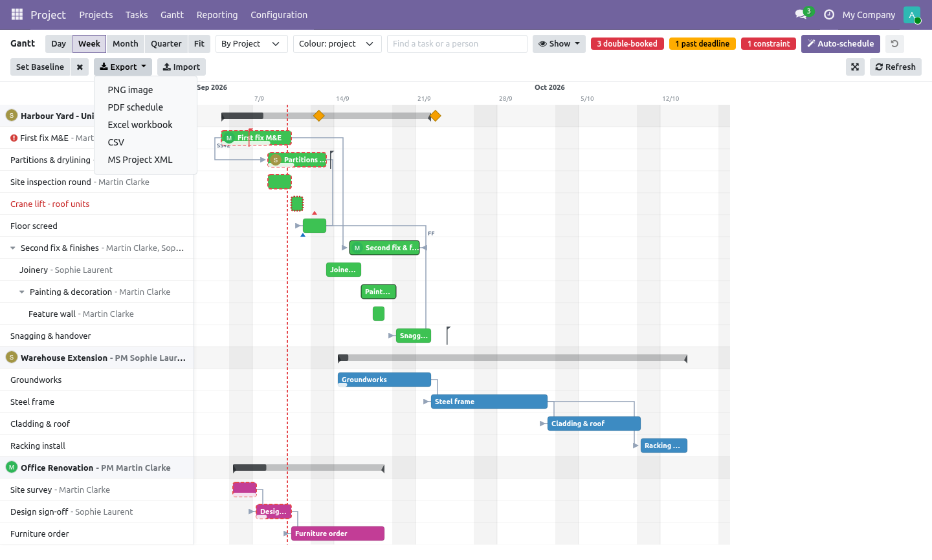
Task: Click the magic wand Auto-schedule button
Action: tap(841, 44)
